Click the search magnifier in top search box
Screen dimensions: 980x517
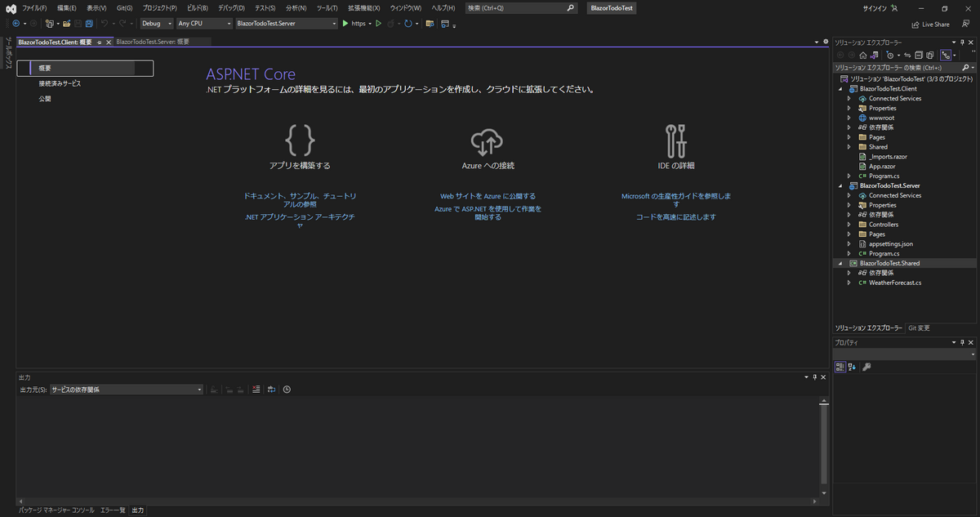click(x=570, y=7)
